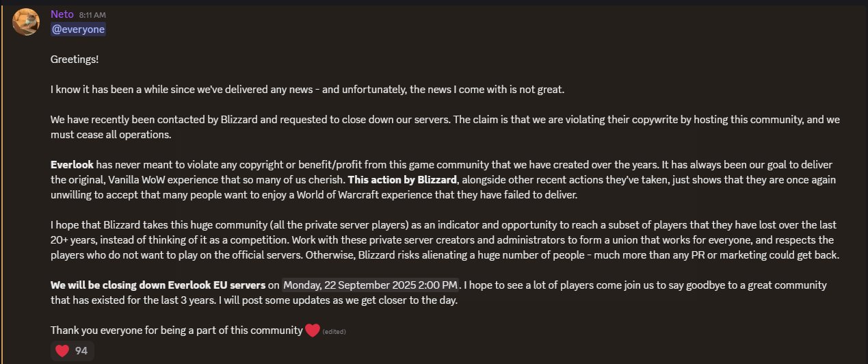
Task: Click the heart icon inside the reaction pill
Action: pyautogui.click(x=62, y=351)
